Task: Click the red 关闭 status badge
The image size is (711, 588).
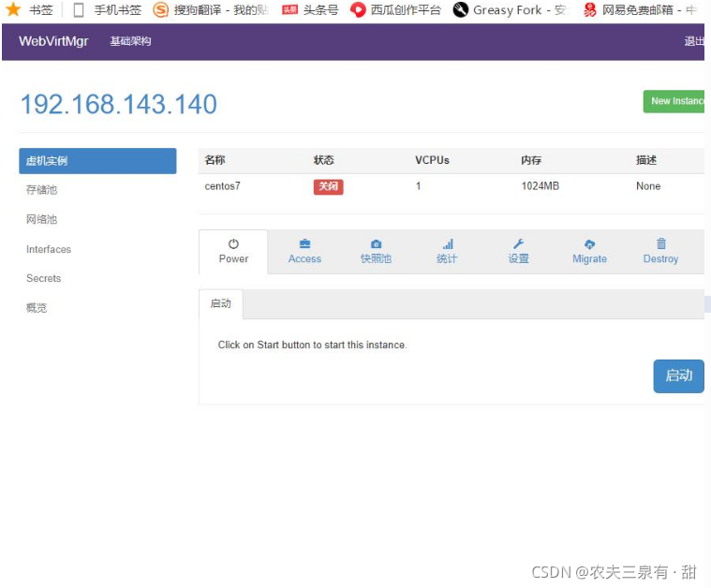Action: click(328, 186)
